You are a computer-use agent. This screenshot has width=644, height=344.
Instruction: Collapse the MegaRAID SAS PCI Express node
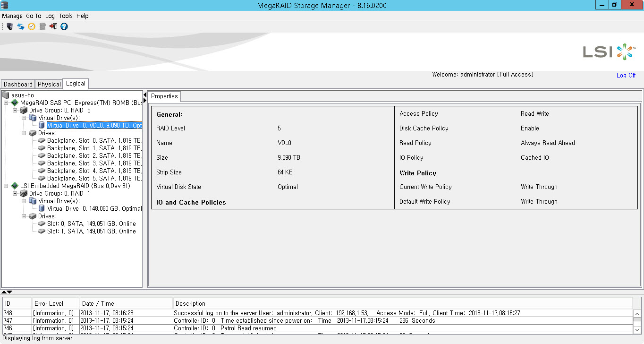6,103
